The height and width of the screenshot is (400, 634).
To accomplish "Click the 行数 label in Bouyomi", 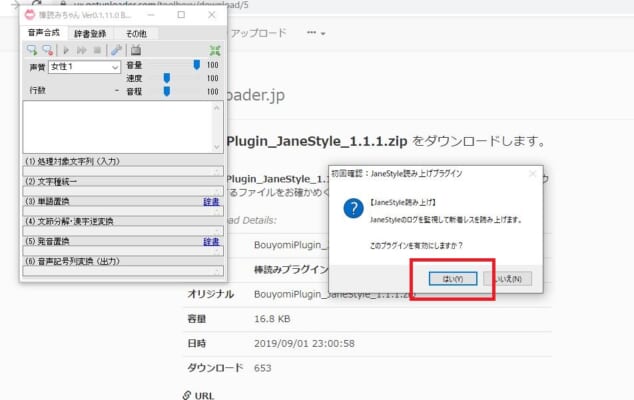I will (x=38, y=90).
